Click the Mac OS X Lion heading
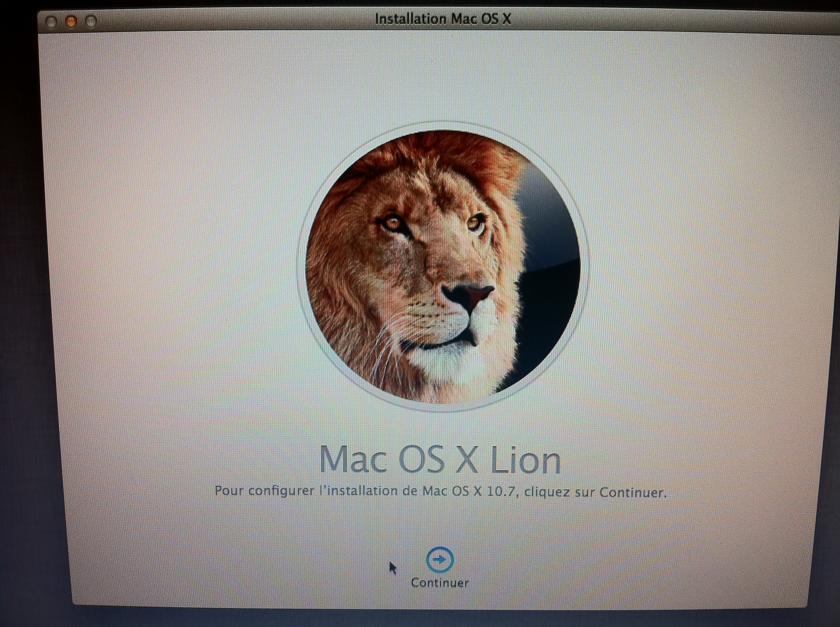840x627 pixels. point(440,460)
